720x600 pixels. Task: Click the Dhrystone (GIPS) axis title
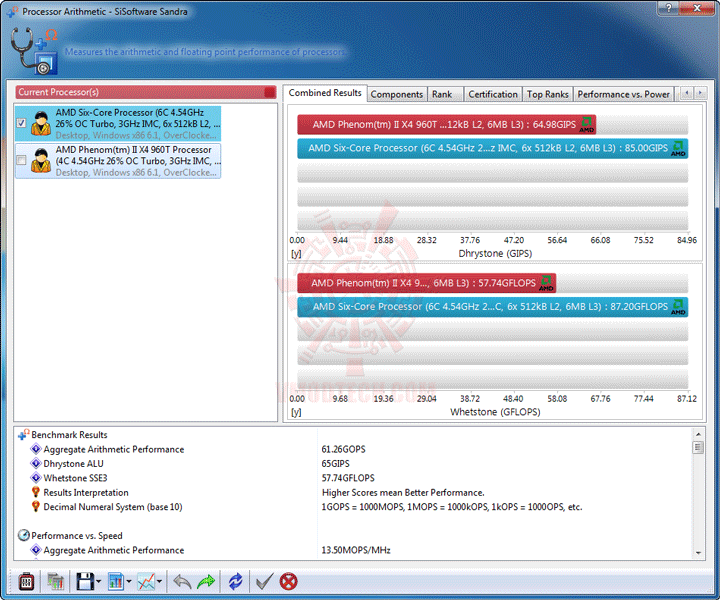tap(495, 253)
